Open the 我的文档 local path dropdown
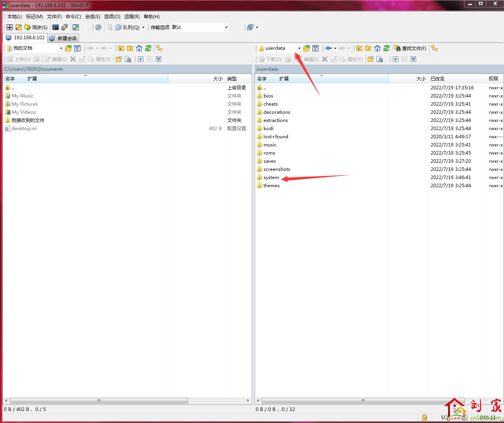 (61, 48)
